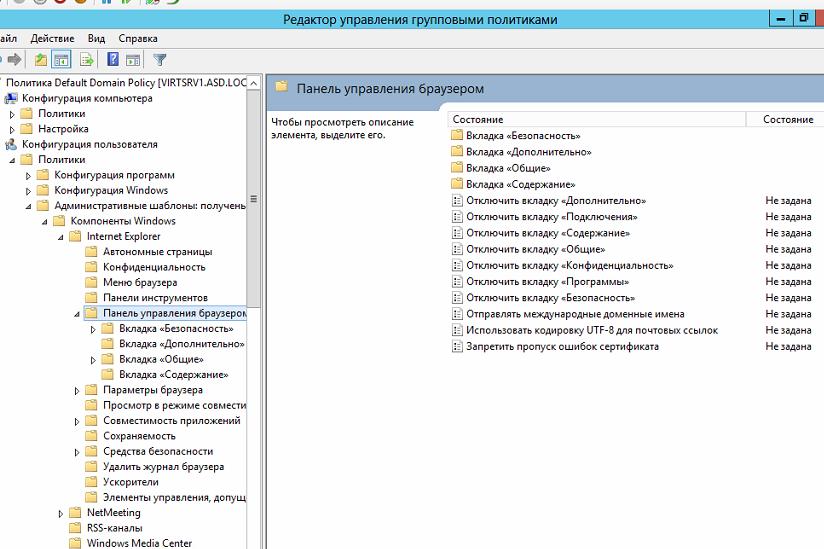Expand the NetMeeting tree node

click(61, 513)
